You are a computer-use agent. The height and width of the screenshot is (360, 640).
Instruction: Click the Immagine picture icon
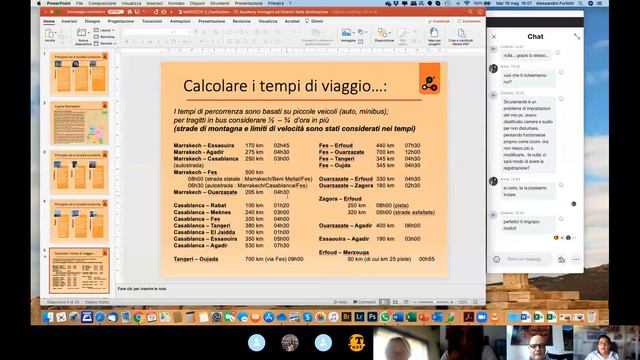point(347,34)
